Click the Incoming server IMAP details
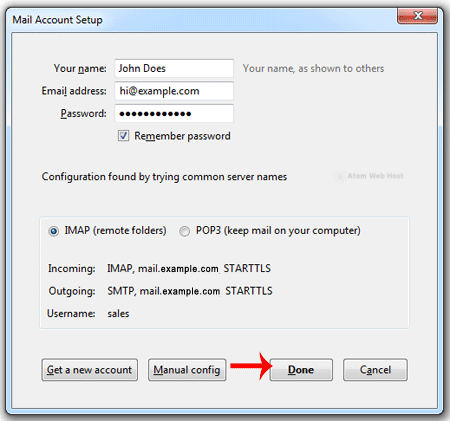The image size is (450, 421). point(189,269)
